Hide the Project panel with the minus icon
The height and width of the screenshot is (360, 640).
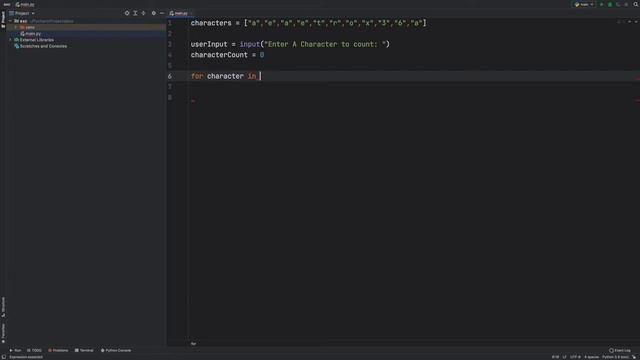[162, 13]
